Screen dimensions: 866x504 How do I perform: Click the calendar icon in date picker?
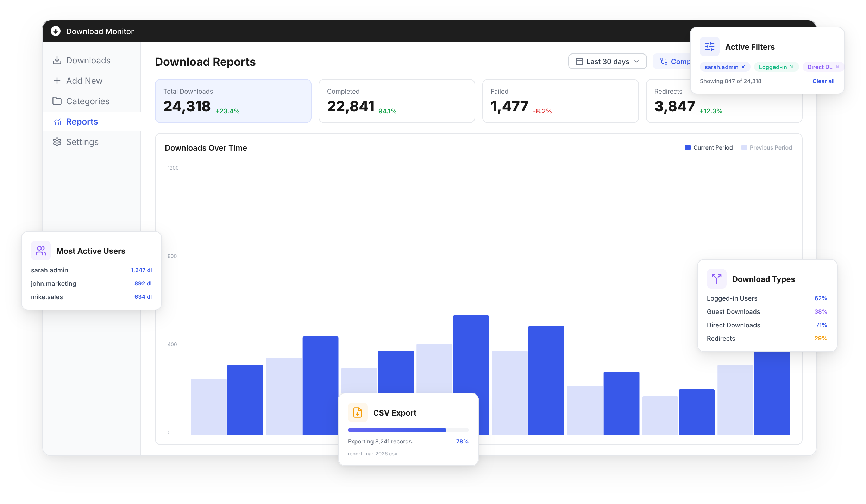coord(579,62)
